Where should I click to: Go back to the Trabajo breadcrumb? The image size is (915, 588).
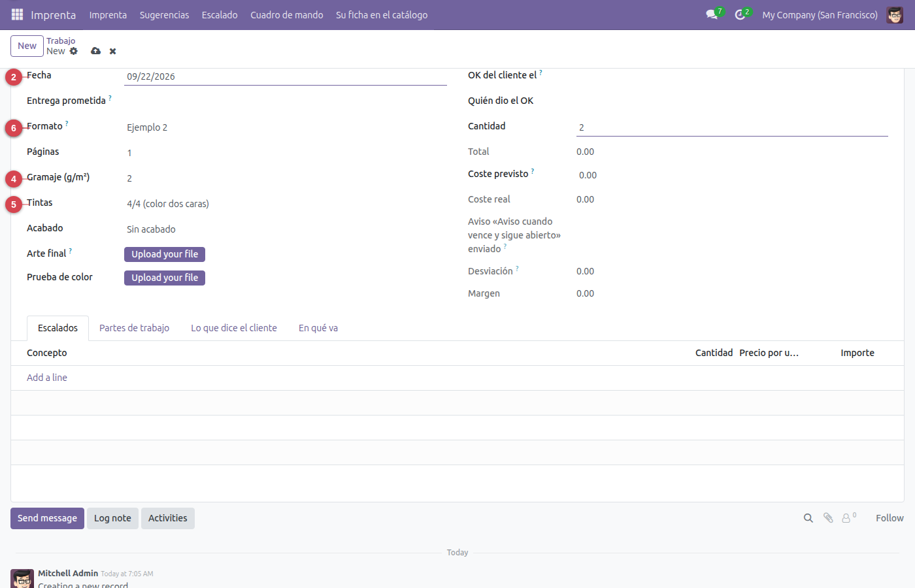(x=61, y=41)
